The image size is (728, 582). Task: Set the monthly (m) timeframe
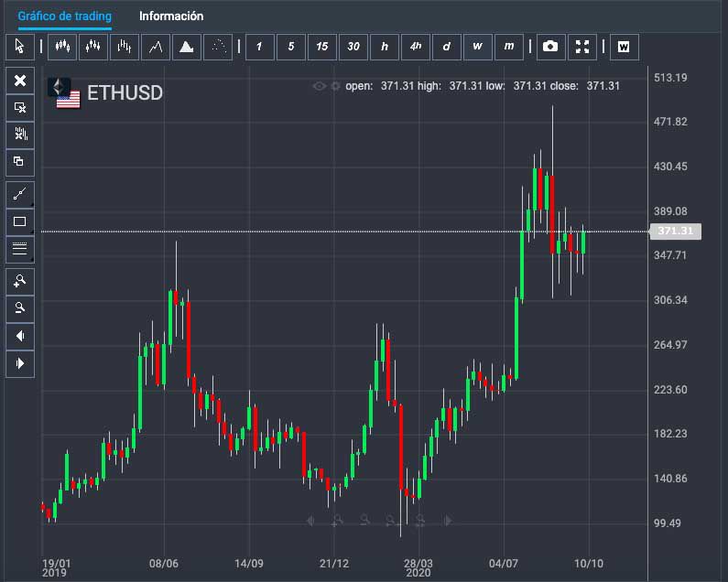click(509, 47)
